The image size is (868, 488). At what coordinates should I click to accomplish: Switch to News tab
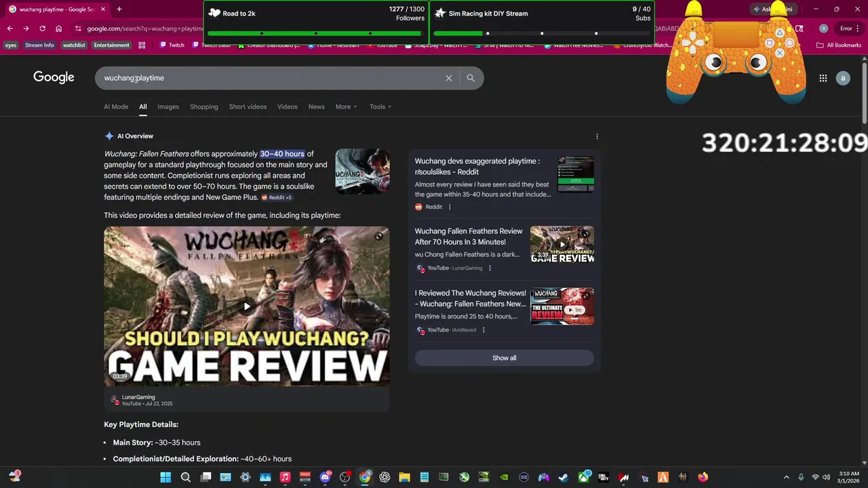coord(317,106)
